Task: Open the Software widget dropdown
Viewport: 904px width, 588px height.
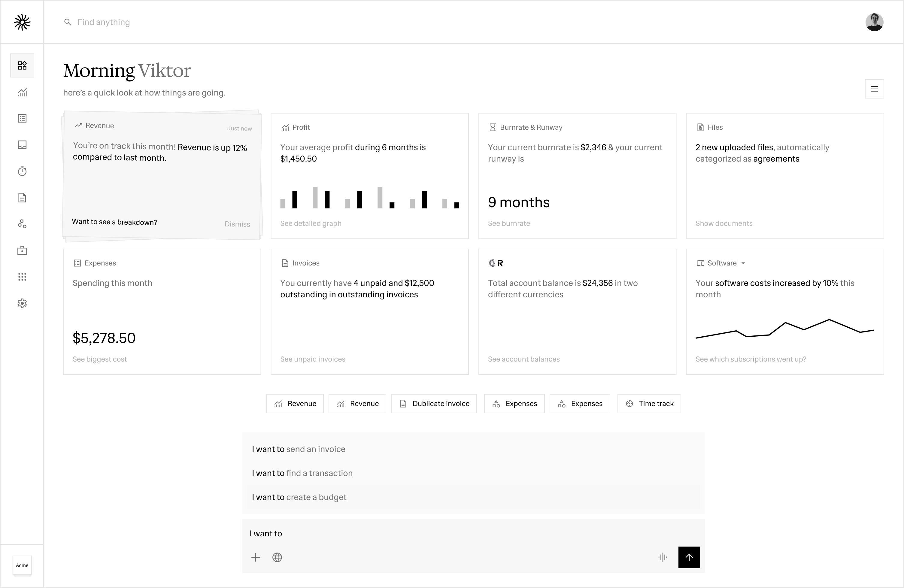Action: click(x=743, y=263)
